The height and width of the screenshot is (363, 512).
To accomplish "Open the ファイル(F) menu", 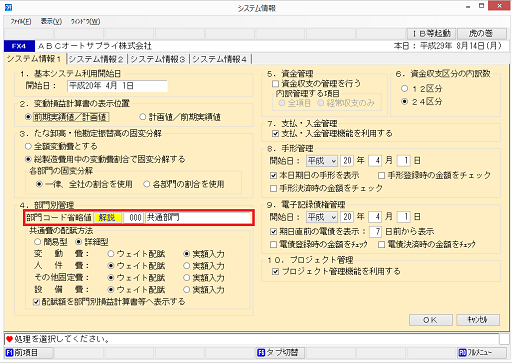I will [x=21, y=22].
